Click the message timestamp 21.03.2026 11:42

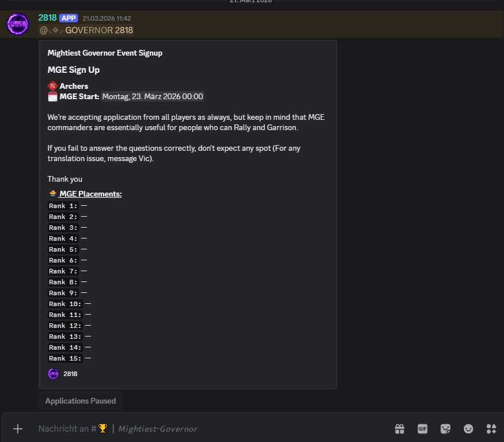pos(107,18)
